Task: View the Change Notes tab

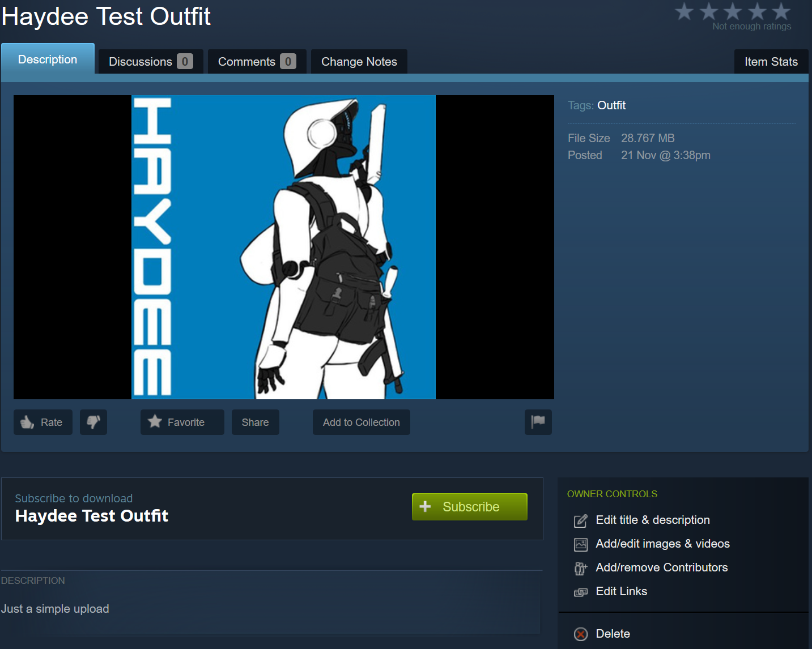Action: 359,61
